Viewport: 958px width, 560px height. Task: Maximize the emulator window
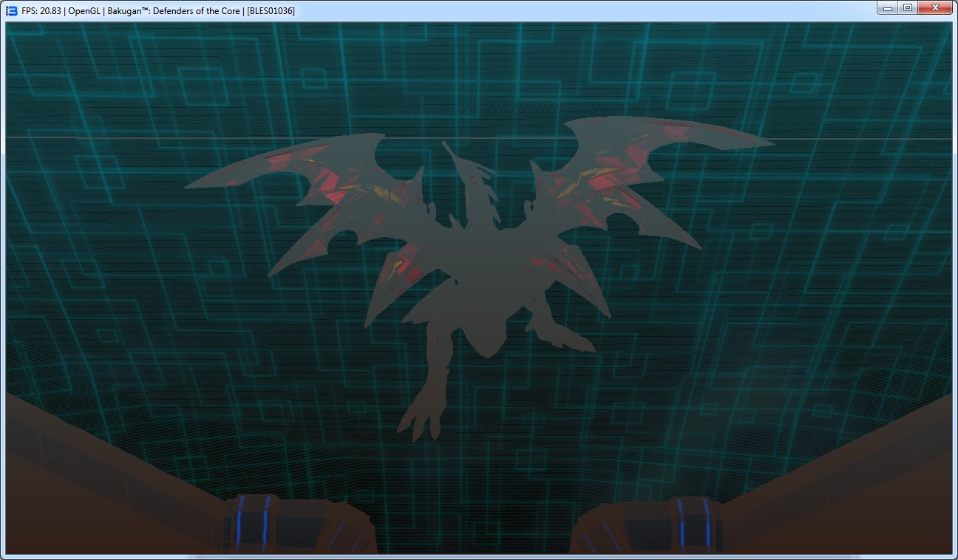point(907,8)
